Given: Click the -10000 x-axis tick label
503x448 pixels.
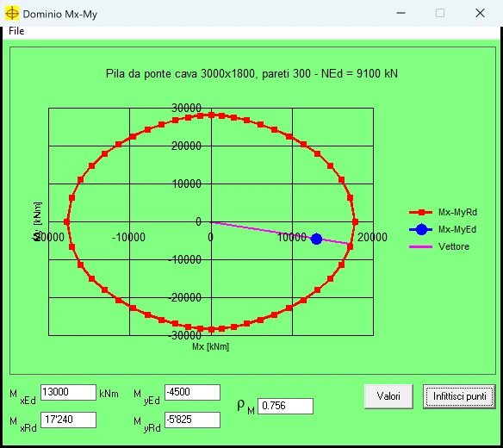Looking at the screenshot, I should [128, 237].
